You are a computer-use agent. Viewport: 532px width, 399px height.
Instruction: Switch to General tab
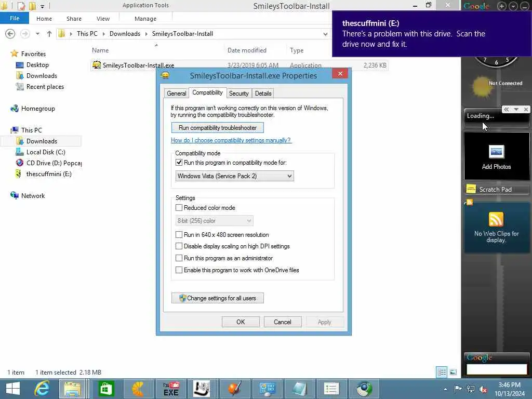click(x=176, y=94)
